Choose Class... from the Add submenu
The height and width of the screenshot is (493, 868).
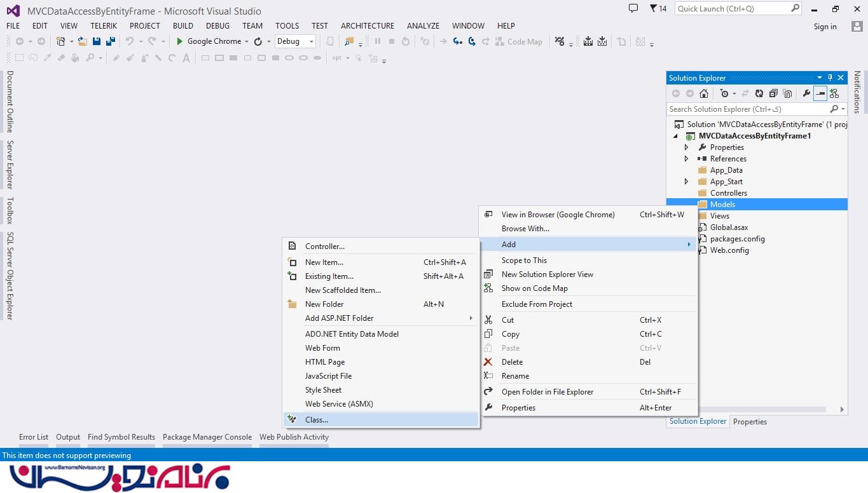(x=317, y=420)
